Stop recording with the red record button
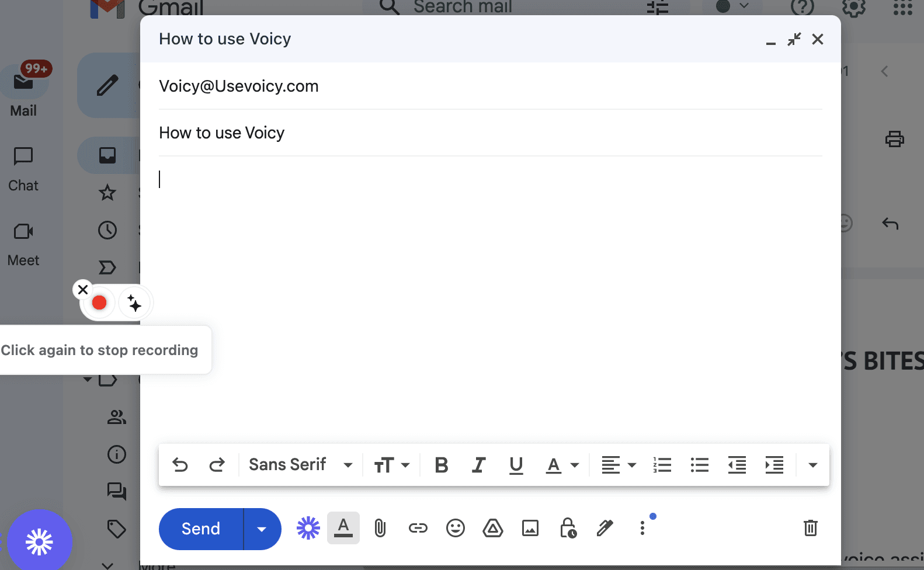This screenshot has height=570, width=924. pyautogui.click(x=99, y=303)
